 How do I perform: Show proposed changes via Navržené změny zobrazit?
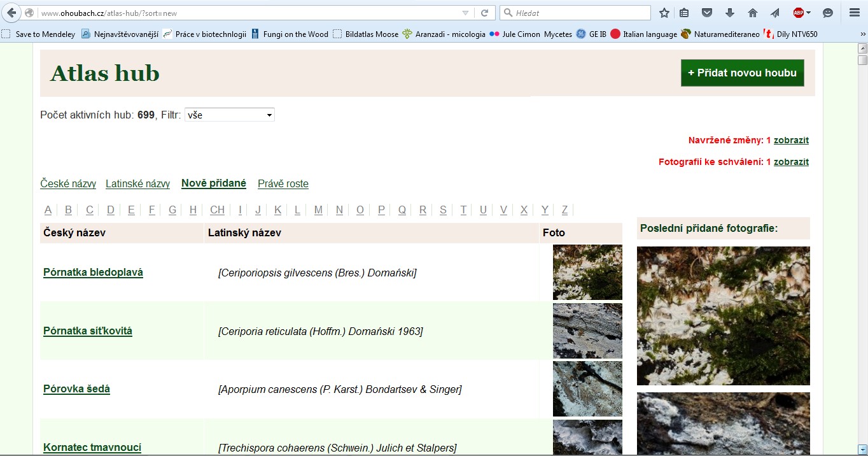point(791,140)
